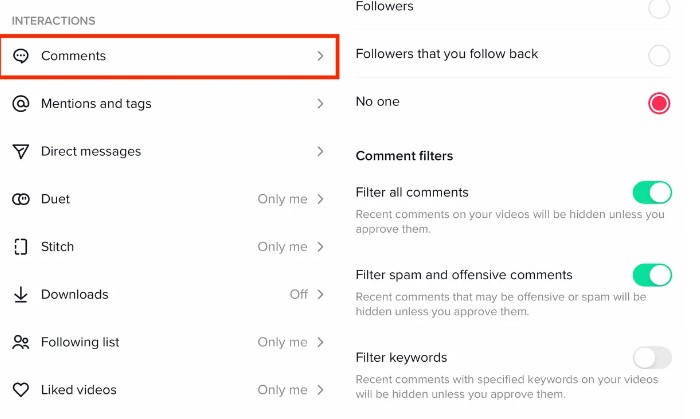Click Only me value beside Liked videos

pos(282,390)
